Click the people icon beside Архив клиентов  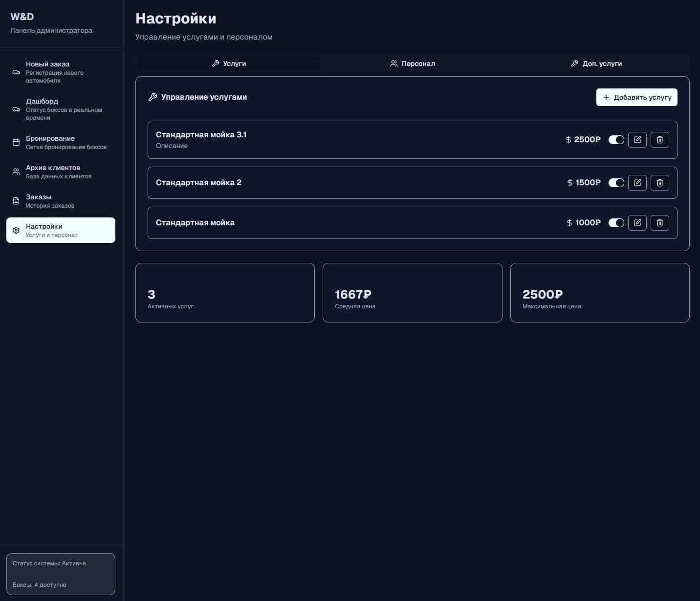(x=16, y=172)
